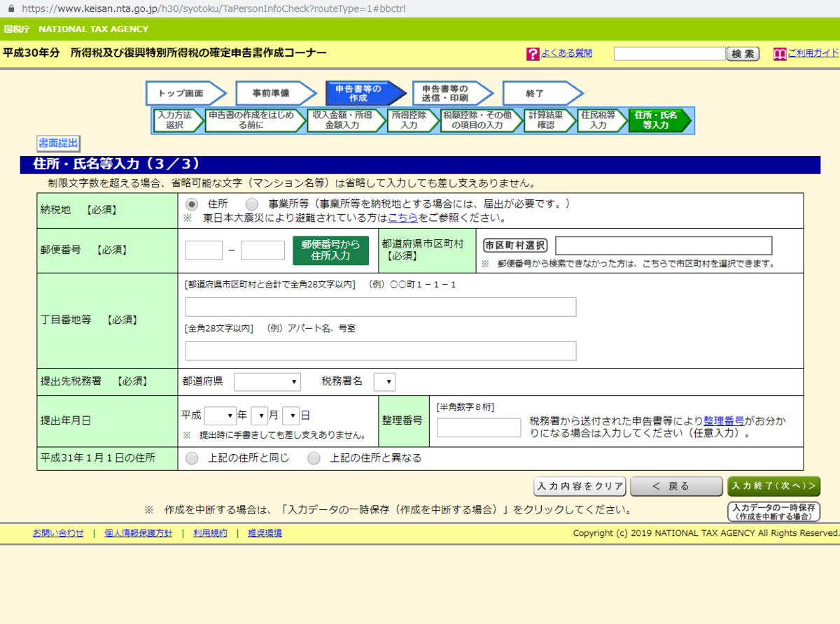Select 申告書等の作成 step
This screenshot has height=624, width=840.
(x=365, y=93)
